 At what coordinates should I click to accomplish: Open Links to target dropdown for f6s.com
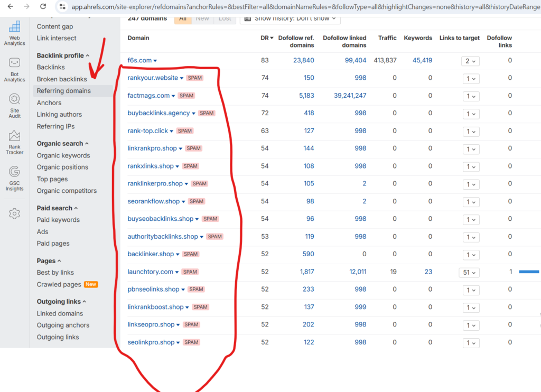pos(470,61)
